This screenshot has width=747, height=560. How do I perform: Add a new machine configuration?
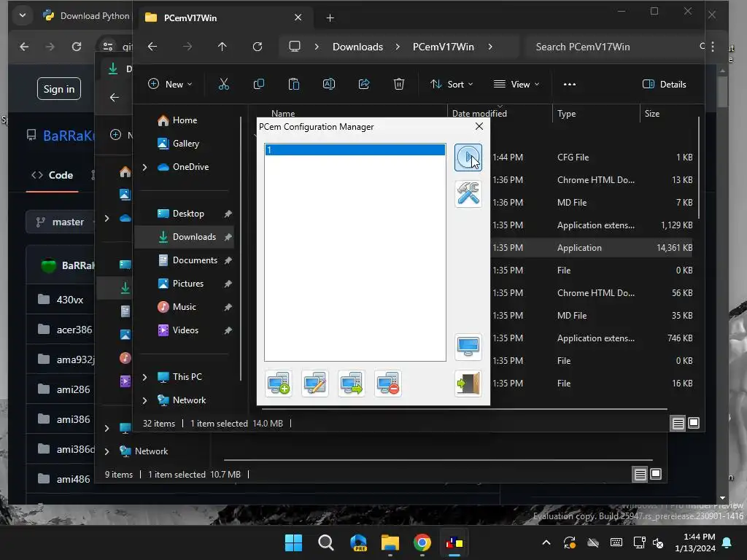279,384
